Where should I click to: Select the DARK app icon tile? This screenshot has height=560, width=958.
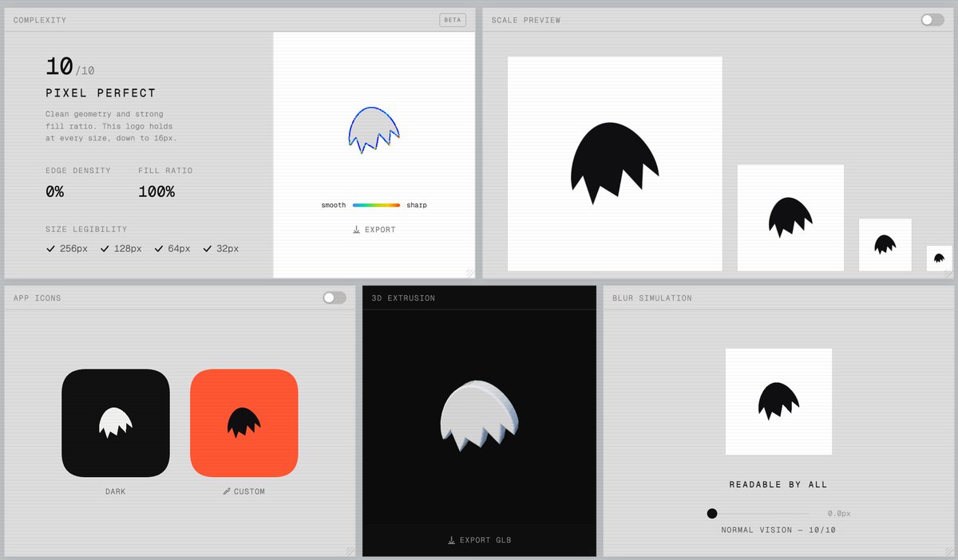click(x=116, y=423)
